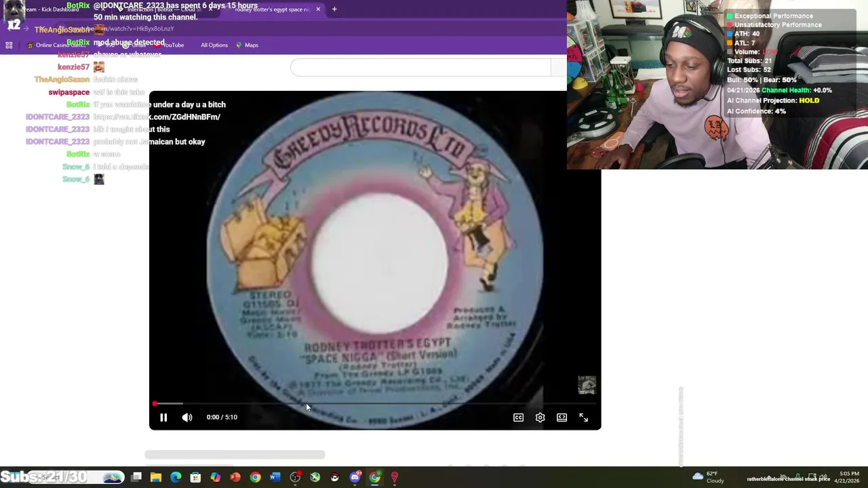
Task: Mute the video volume speaker
Action: pyautogui.click(x=187, y=418)
